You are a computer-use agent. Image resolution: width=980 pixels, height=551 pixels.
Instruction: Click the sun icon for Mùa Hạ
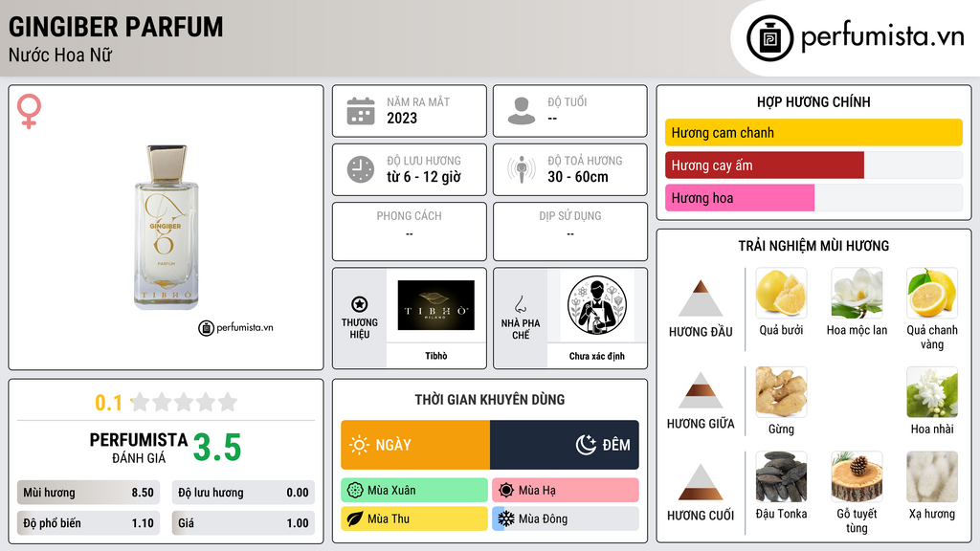tap(506, 491)
